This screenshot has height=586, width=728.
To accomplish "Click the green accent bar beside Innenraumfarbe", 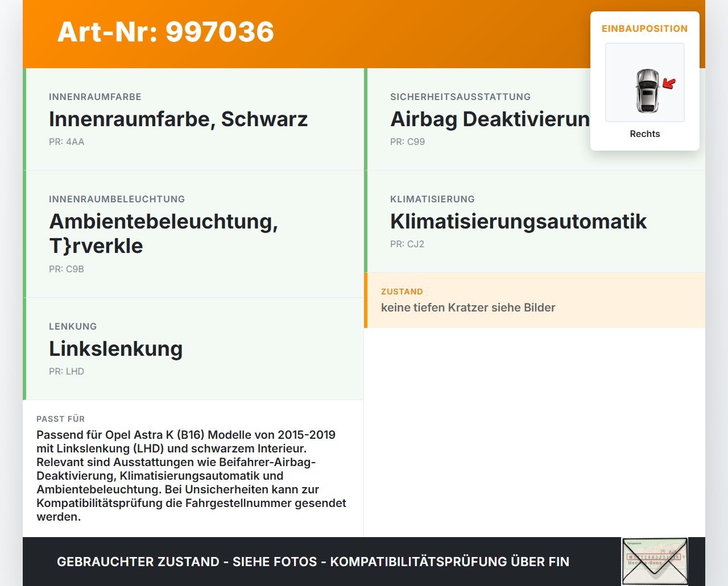I will tap(24, 119).
